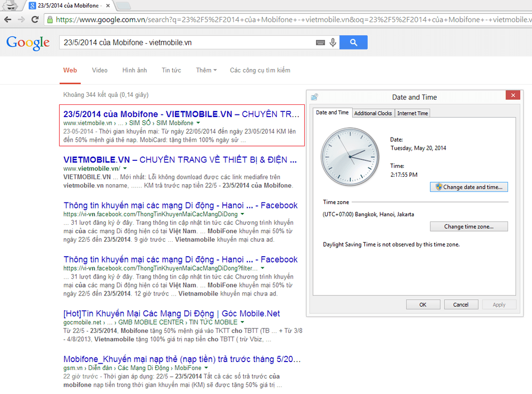
Task: Open the on-screen keyboard icon in search box
Action: (x=320, y=43)
